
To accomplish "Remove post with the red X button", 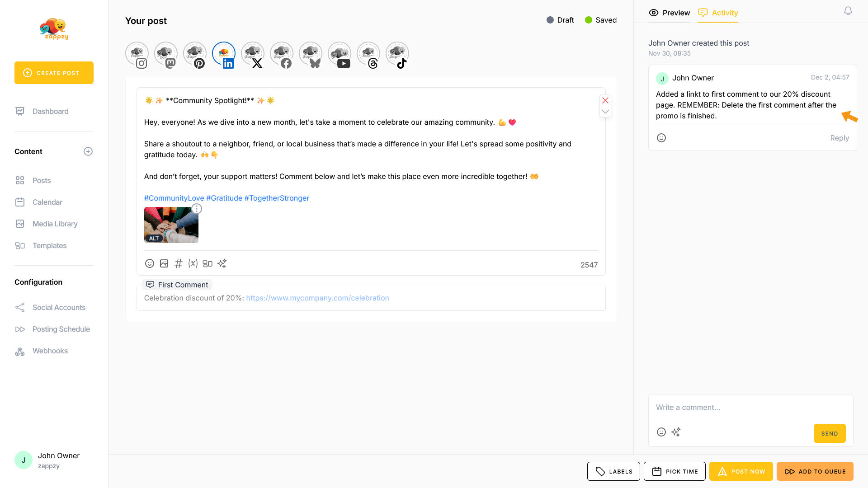I will [x=605, y=100].
